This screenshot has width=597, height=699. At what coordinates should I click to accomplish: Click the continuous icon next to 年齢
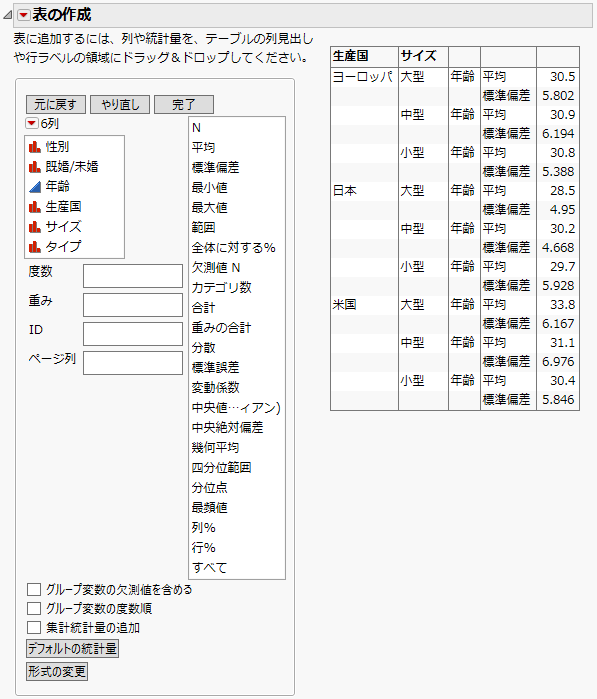click(35, 186)
